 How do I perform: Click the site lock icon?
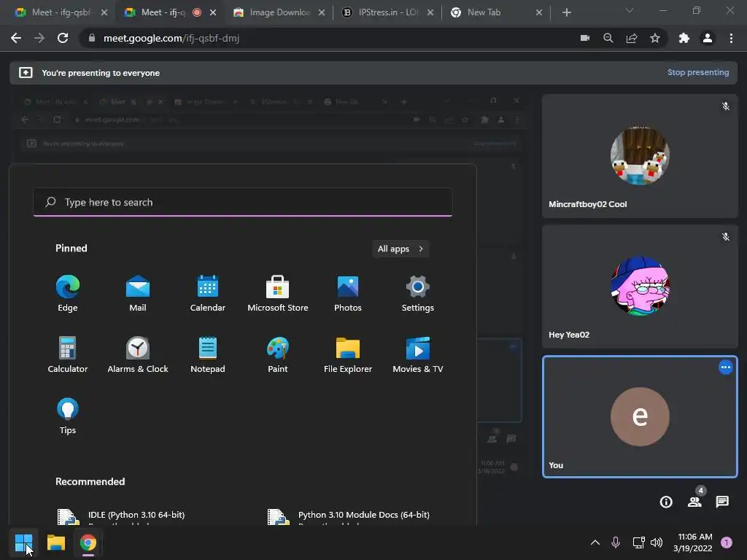(x=91, y=38)
